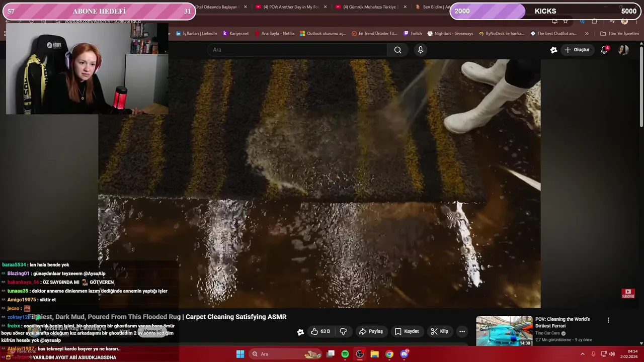This screenshot has width=644, height=362.
Task: Open POV Cleaning World's Dirtiest Ferrari thumbnail
Action: click(504, 331)
